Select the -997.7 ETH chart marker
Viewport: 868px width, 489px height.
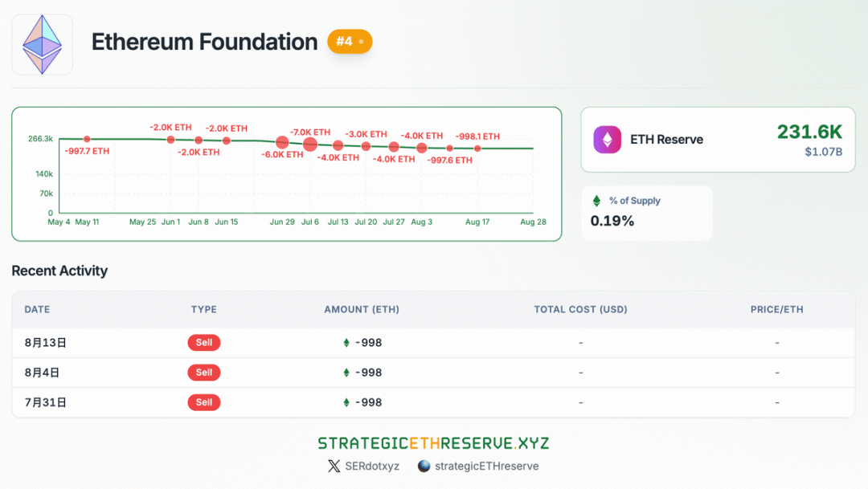87,140
